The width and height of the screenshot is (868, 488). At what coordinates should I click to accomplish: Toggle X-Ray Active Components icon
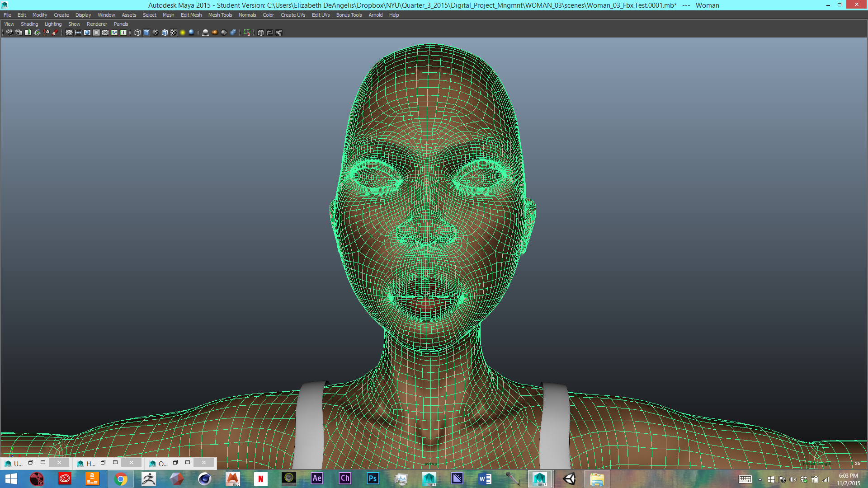(x=270, y=33)
